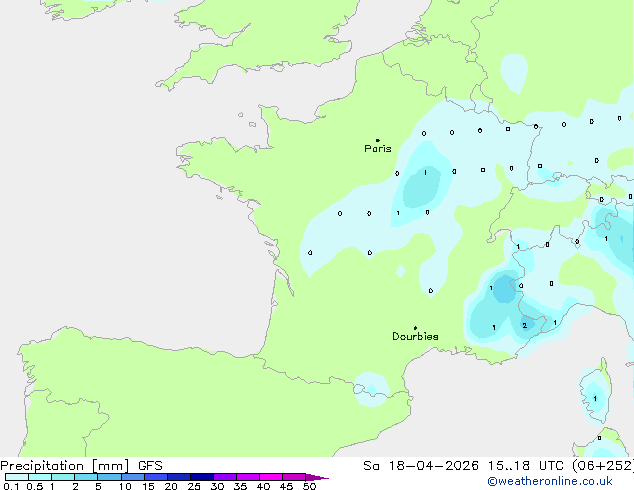
Task: Pick the 45–50 mm legend swatch
Action: click(294, 477)
